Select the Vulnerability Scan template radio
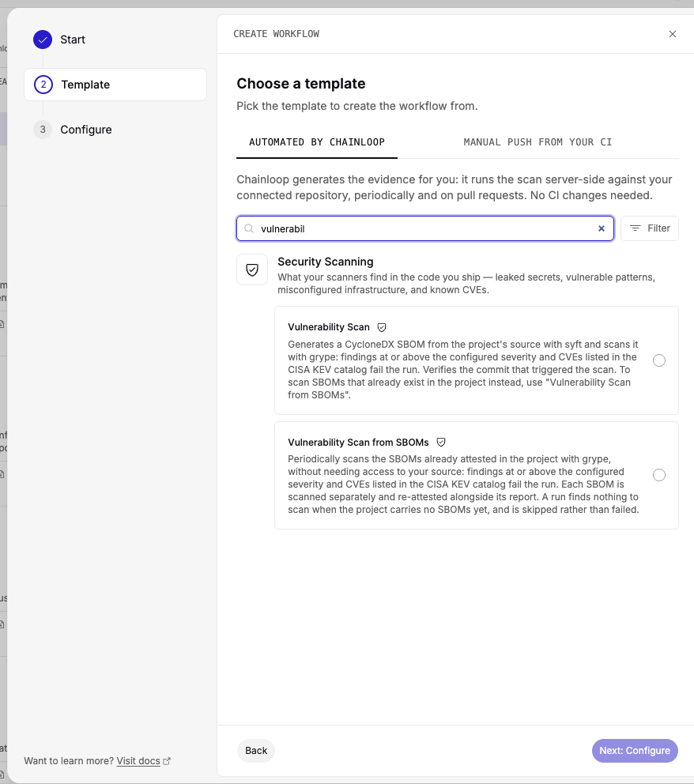694x784 pixels. pyautogui.click(x=659, y=360)
